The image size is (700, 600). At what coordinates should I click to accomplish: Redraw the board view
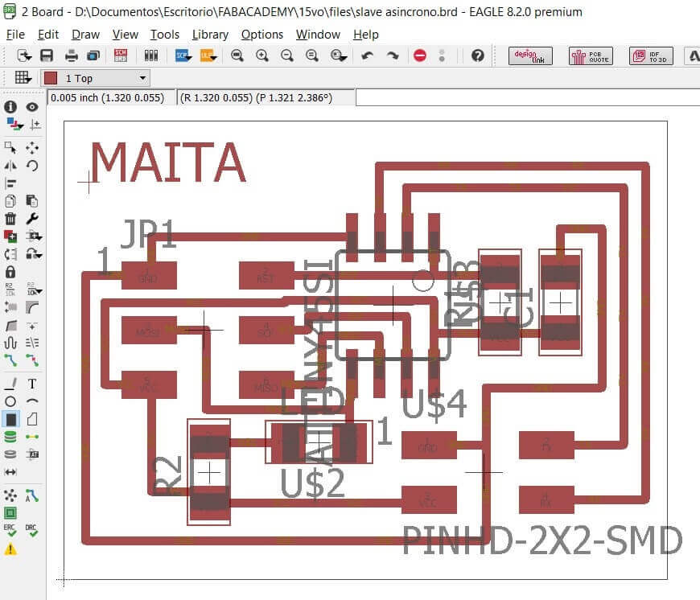312,55
